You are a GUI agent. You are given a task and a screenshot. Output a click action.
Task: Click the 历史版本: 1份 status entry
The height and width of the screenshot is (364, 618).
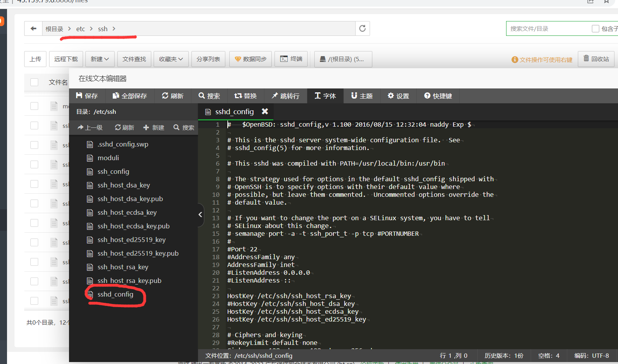point(504,355)
